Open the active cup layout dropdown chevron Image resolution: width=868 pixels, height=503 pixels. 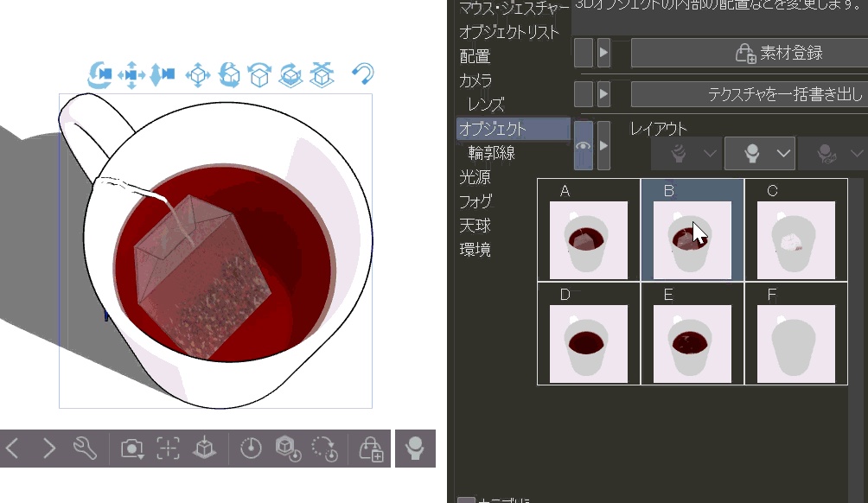783,153
